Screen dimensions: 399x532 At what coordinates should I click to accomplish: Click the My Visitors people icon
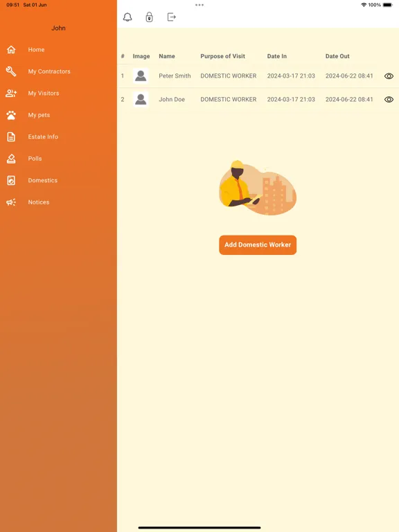click(x=11, y=93)
